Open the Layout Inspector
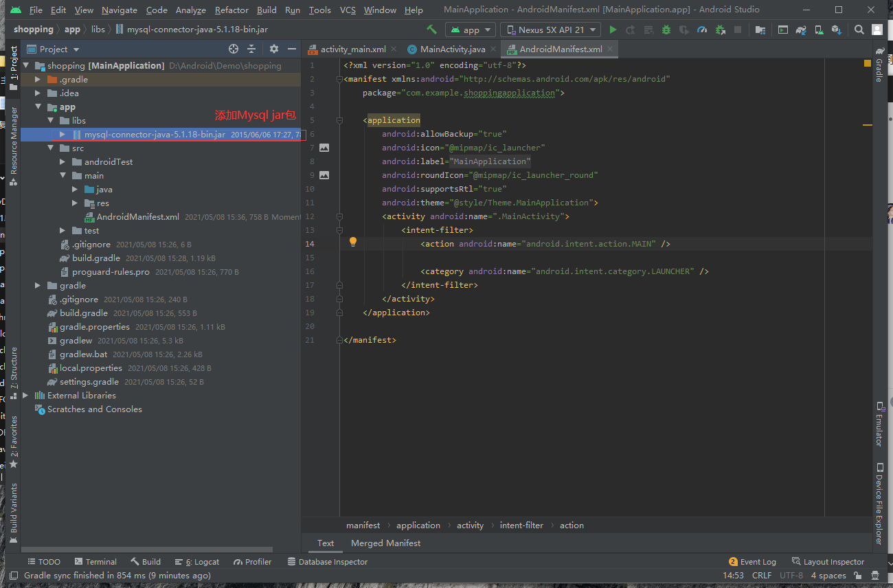893x588 pixels. 828,561
